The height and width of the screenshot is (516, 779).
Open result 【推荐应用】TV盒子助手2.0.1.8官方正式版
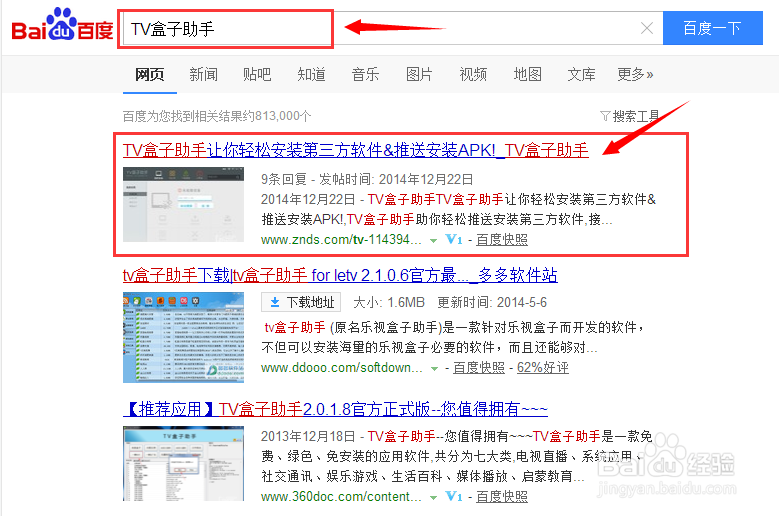[x=335, y=409]
